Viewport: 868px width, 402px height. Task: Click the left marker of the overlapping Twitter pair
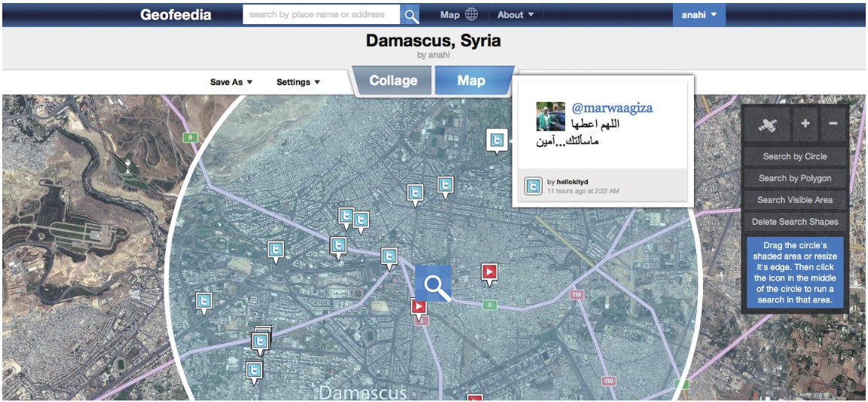point(346,217)
